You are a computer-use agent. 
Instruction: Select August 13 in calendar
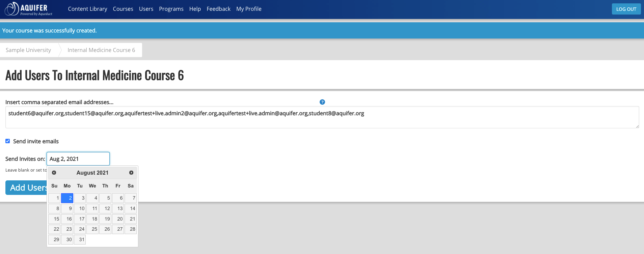click(x=118, y=208)
